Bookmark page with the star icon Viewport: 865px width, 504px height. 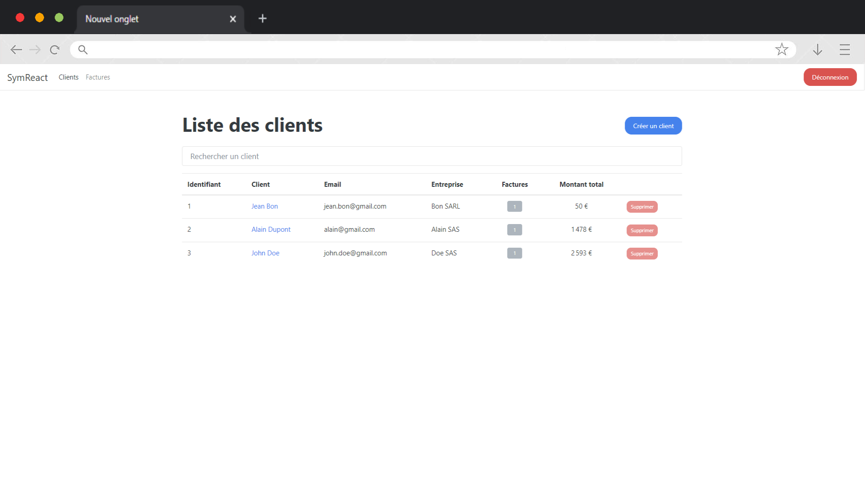pyautogui.click(x=781, y=50)
